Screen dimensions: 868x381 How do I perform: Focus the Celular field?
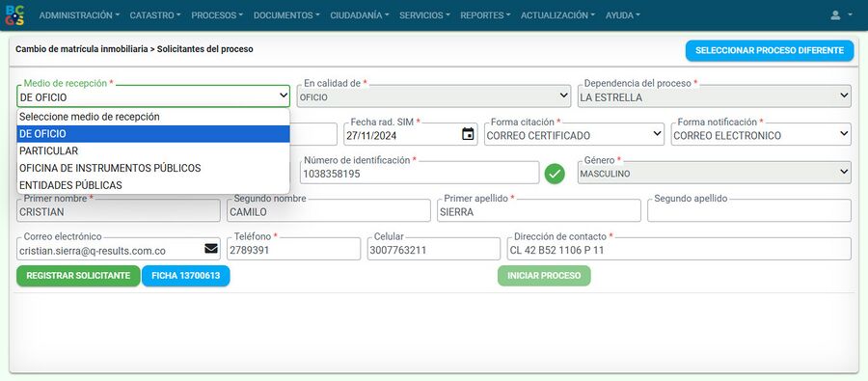433,249
